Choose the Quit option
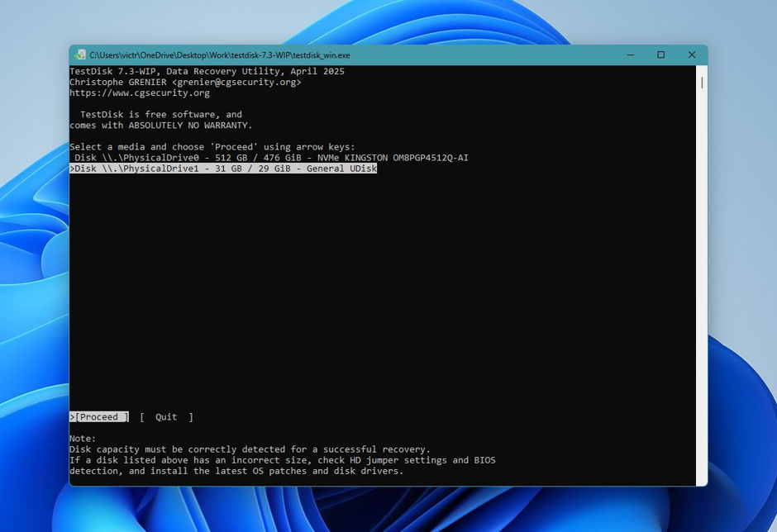 [x=166, y=417]
